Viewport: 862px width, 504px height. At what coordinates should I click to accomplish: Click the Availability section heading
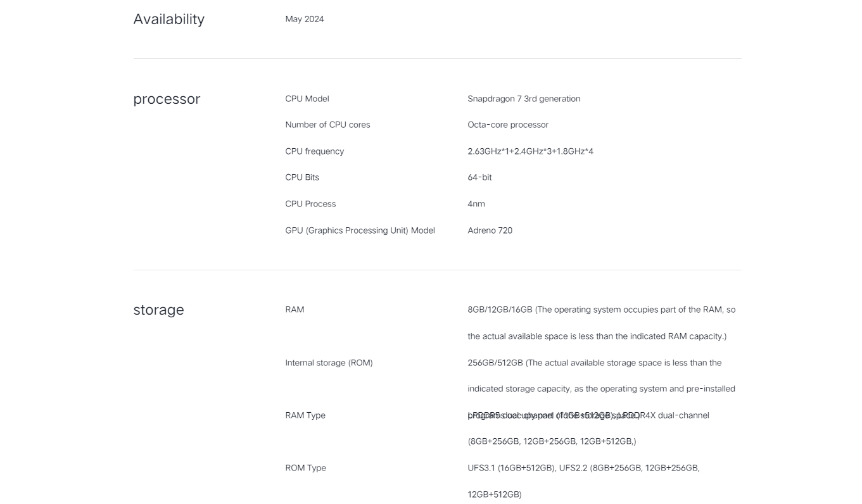coord(168,20)
